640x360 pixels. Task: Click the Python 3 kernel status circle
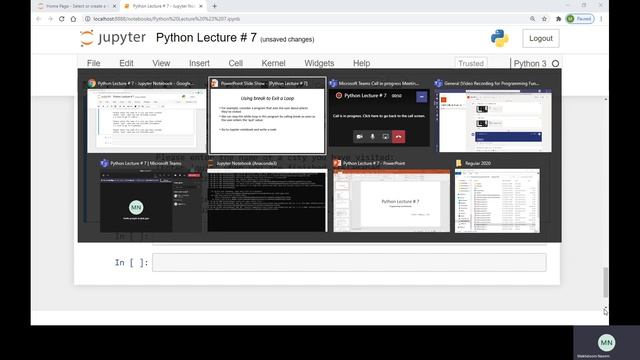tap(556, 64)
